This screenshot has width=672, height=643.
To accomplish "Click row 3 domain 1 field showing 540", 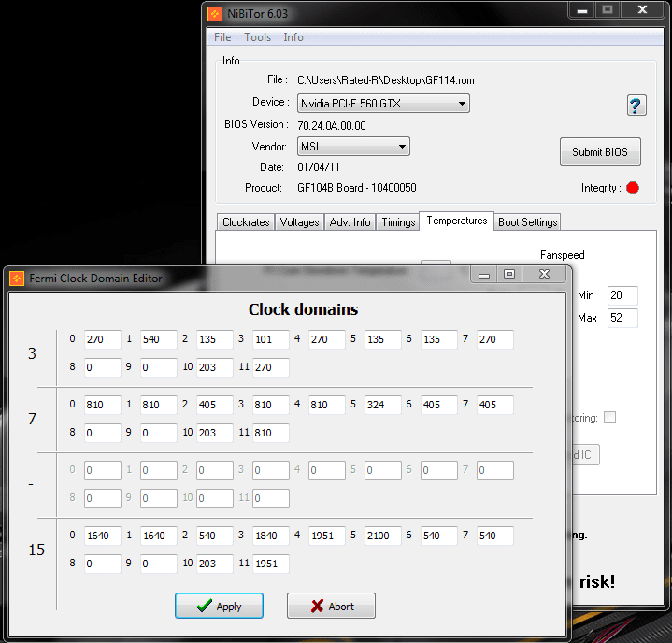I will [159, 339].
